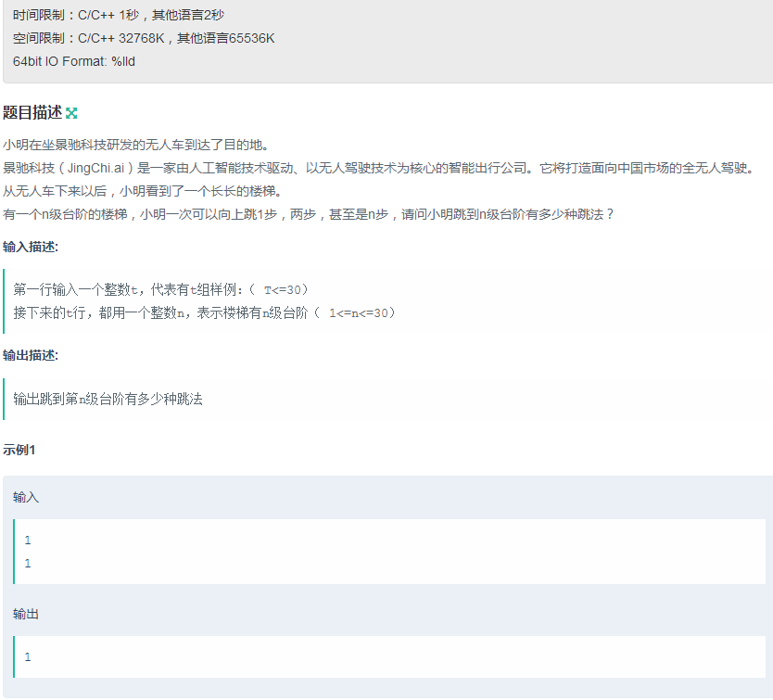773x700 pixels.
Task: Click the line 小明在坐景驰科技研发的无人车到达了目的地
Action: point(136,145)
